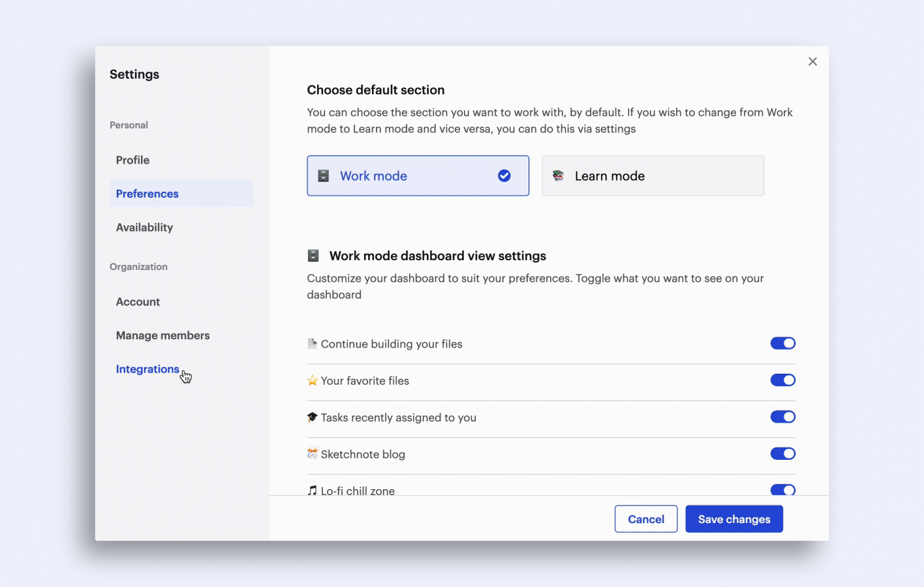
Task: Click the music note icon beside Lo-fi
Action: [x=312, y=490]
